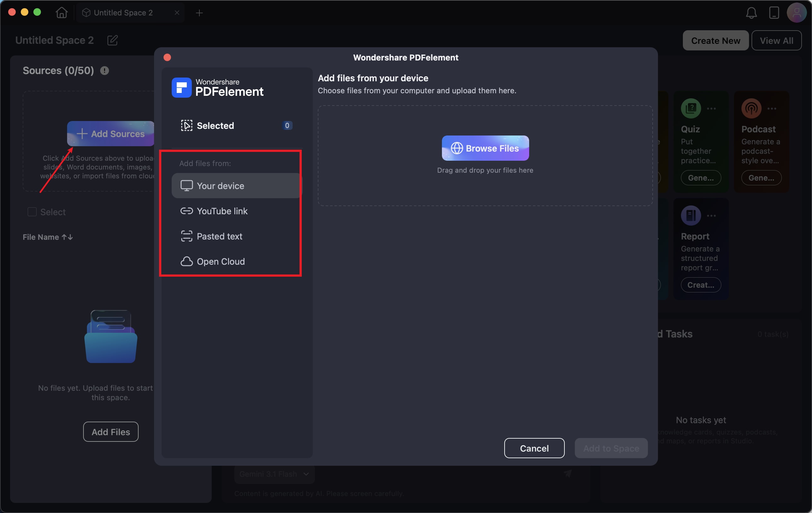Open the Selected files list
This screenshot has width=812, height=513.
pyautogui.click(x=237, y=125)
